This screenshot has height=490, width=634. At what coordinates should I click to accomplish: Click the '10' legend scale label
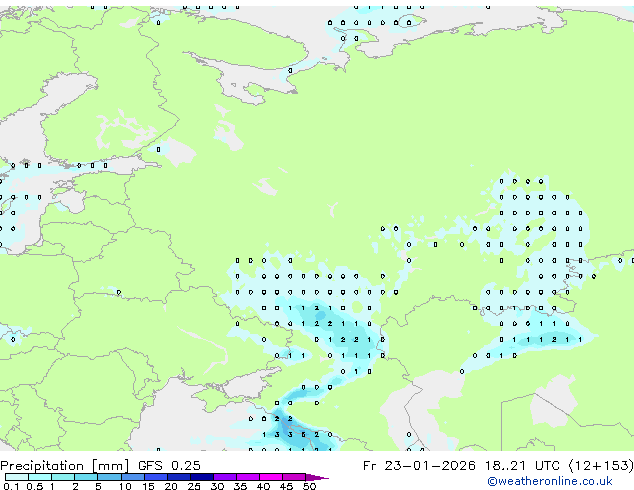(125, 486)
